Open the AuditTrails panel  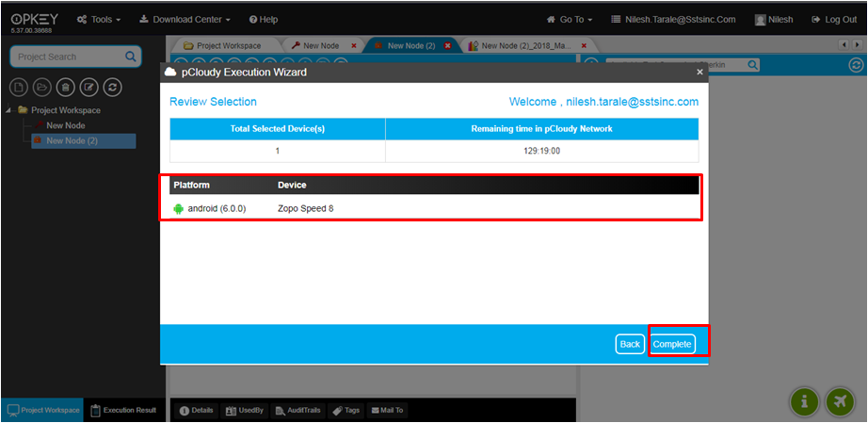(x=297, y=410)
